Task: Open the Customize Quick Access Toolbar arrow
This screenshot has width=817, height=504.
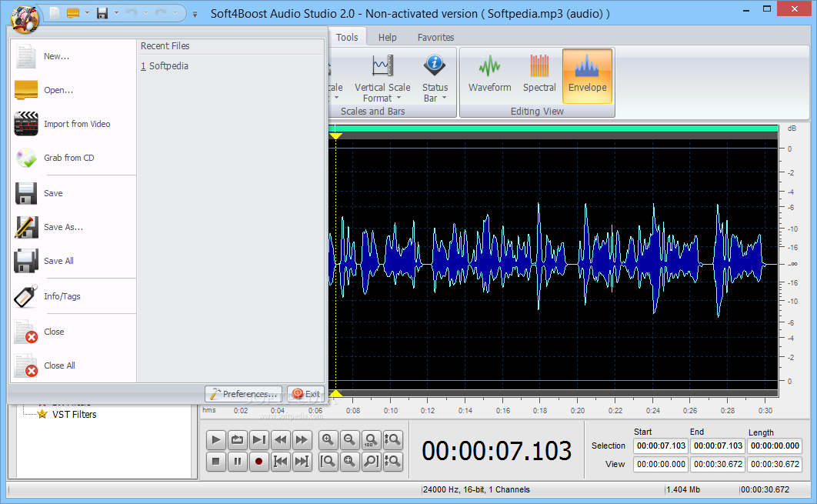Action: click(x=195, y=15)
